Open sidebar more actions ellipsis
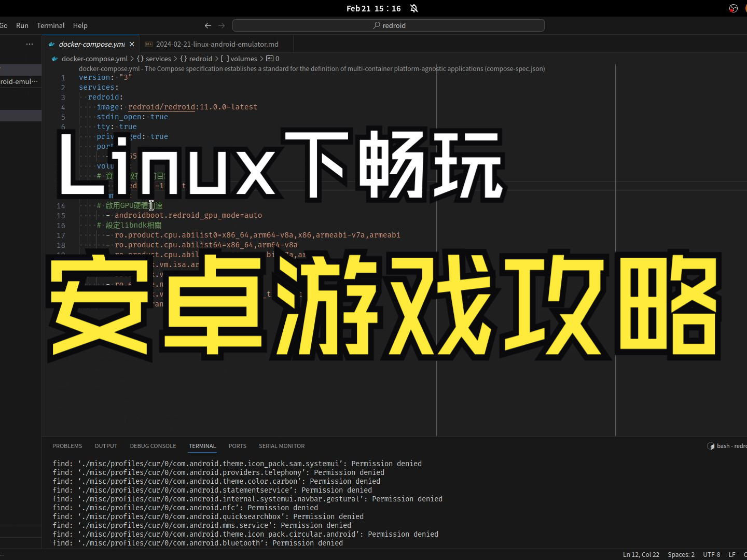747x560 pixels. click(x=30, y=44)
